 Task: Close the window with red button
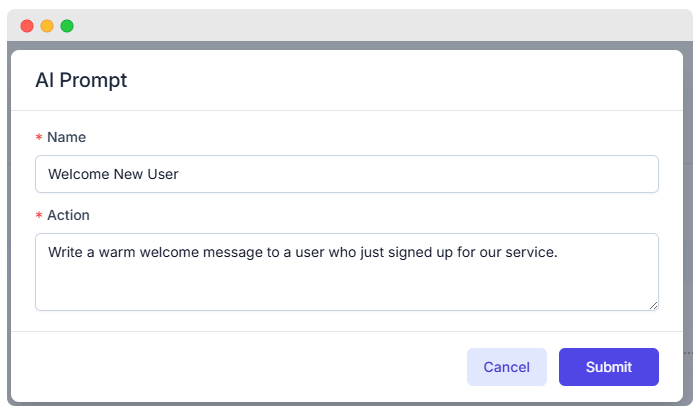[27, 26]
